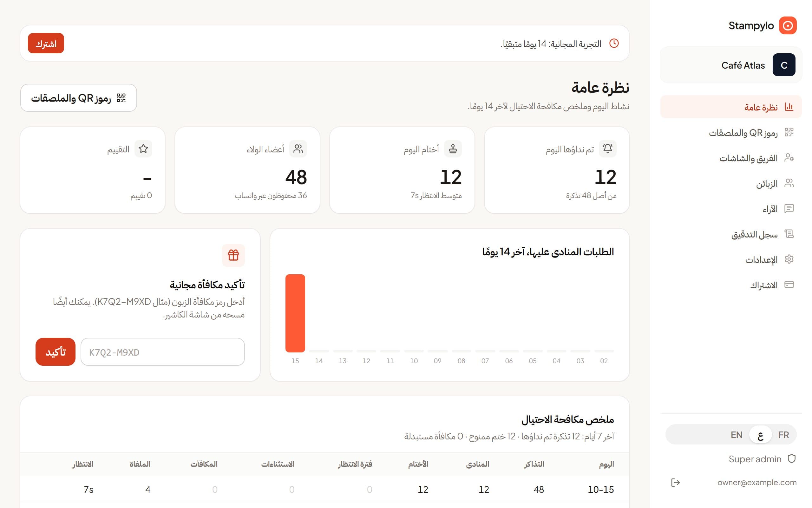The height and width of the screenshot is (508, 812).
Task: Click the logout arrow icon beside email
Action: point(675,483)
